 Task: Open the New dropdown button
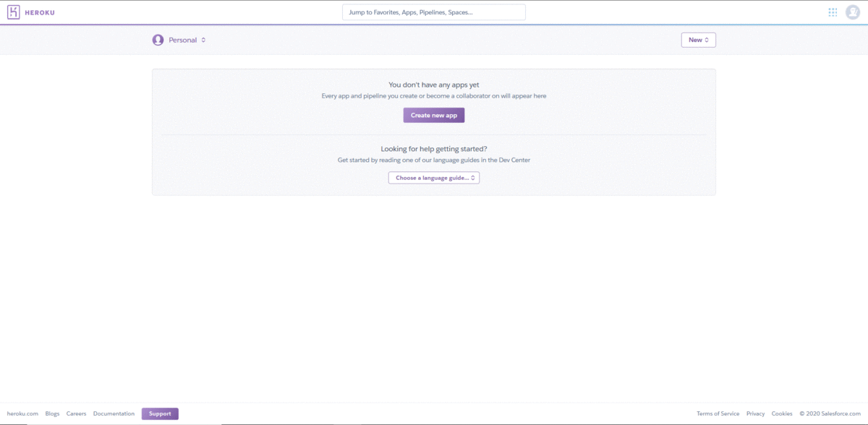coord(699,40)
